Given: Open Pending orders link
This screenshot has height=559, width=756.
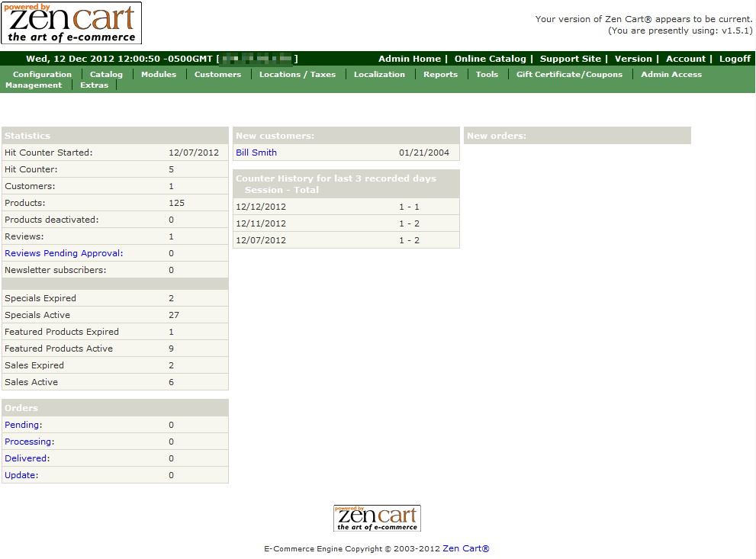Looking at the screenshot, I should pos(23,425).
